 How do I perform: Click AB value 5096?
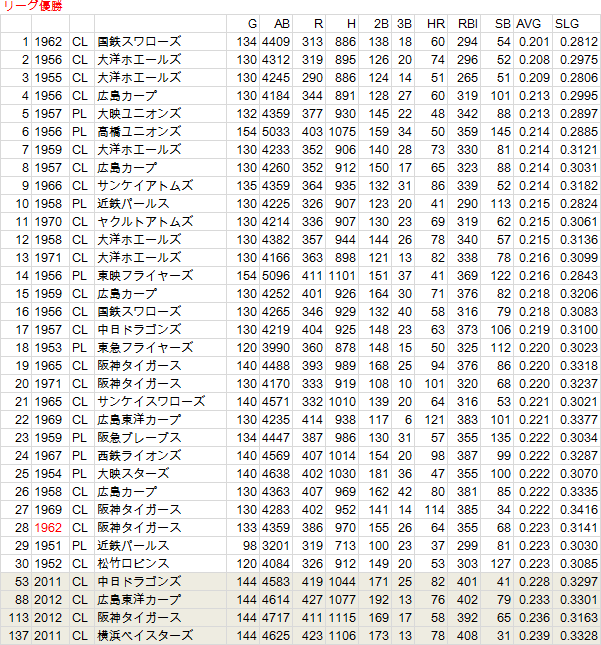276,276
